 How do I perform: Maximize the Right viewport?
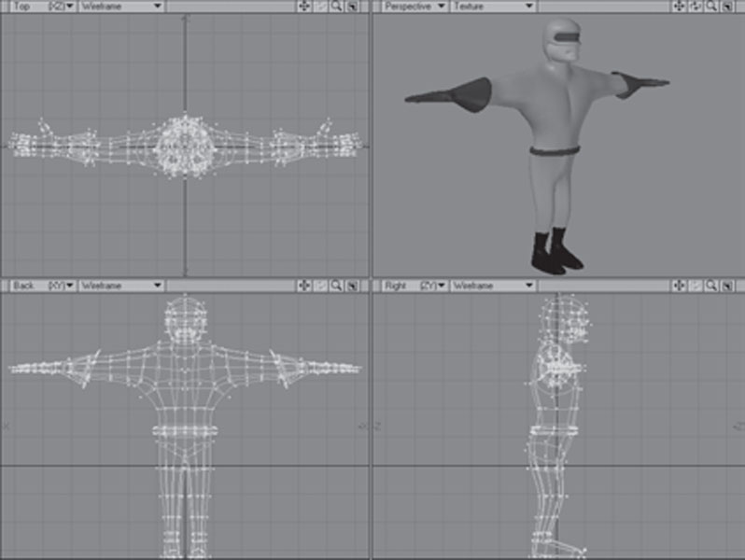[727, 286]
